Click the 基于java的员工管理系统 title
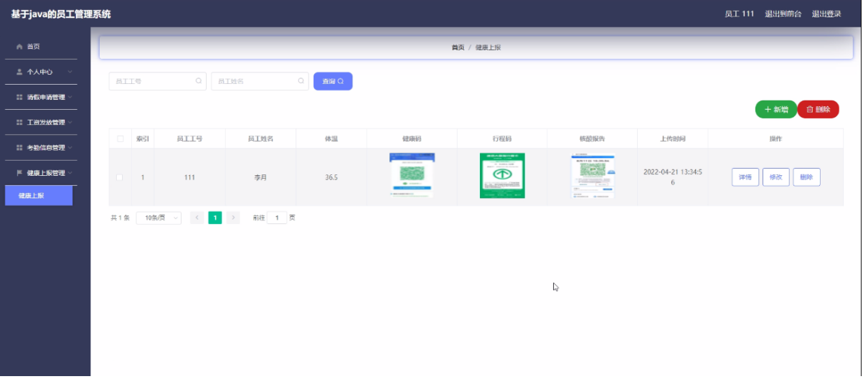The image size is (868, 379). (x=61, y=14)
